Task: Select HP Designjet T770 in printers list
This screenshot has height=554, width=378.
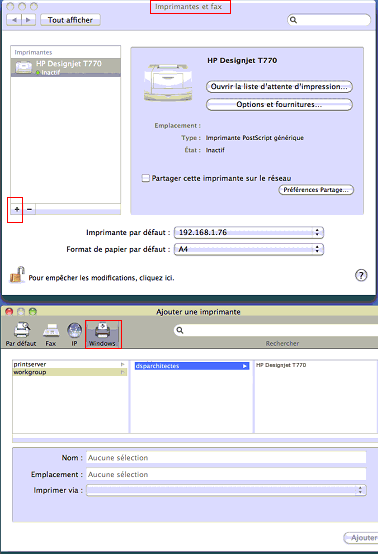Action: coord(66,67)
